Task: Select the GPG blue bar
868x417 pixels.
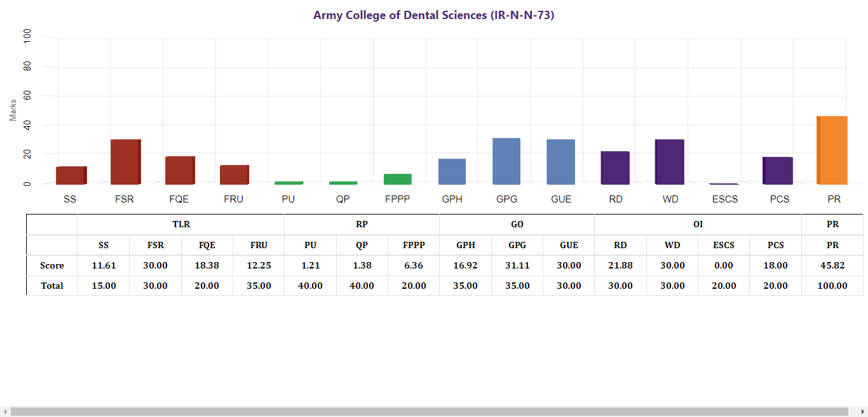Action: tap(506, 161)
